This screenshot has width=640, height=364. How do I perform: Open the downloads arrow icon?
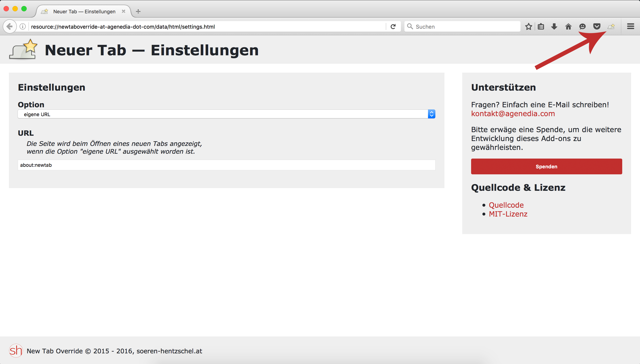(x=554, y=26)
